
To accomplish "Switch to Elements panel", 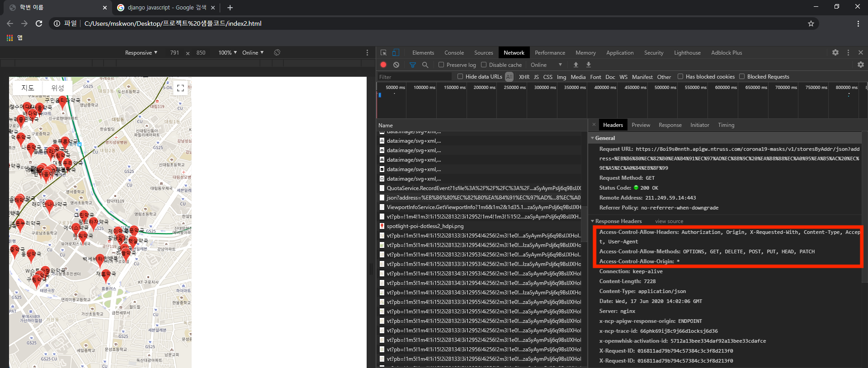I will [423, 52].
